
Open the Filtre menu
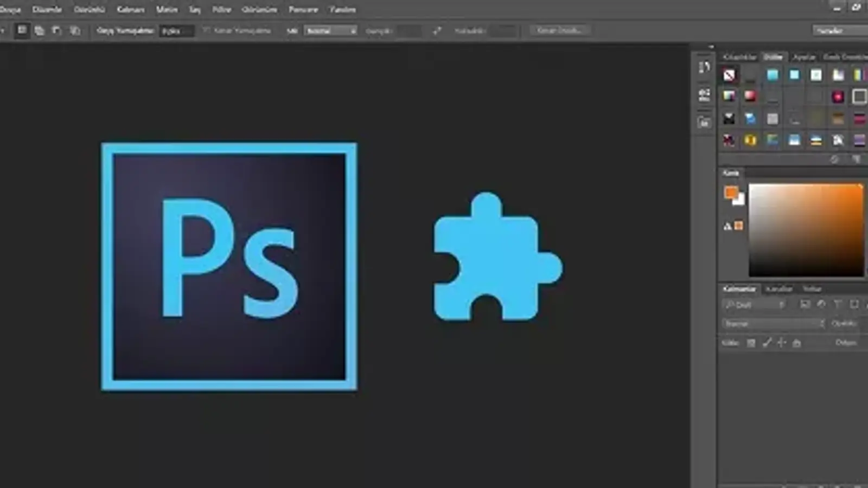tap(221, 9)
